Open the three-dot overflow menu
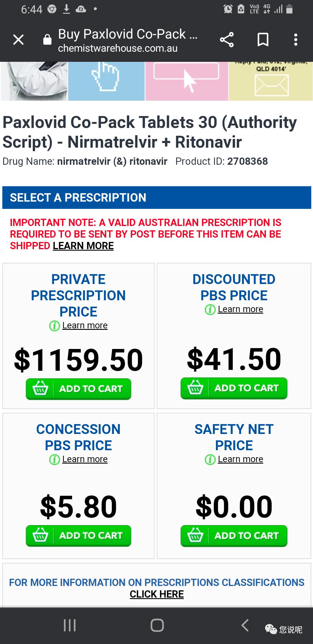The image size is (313, 644). point(296,40)
